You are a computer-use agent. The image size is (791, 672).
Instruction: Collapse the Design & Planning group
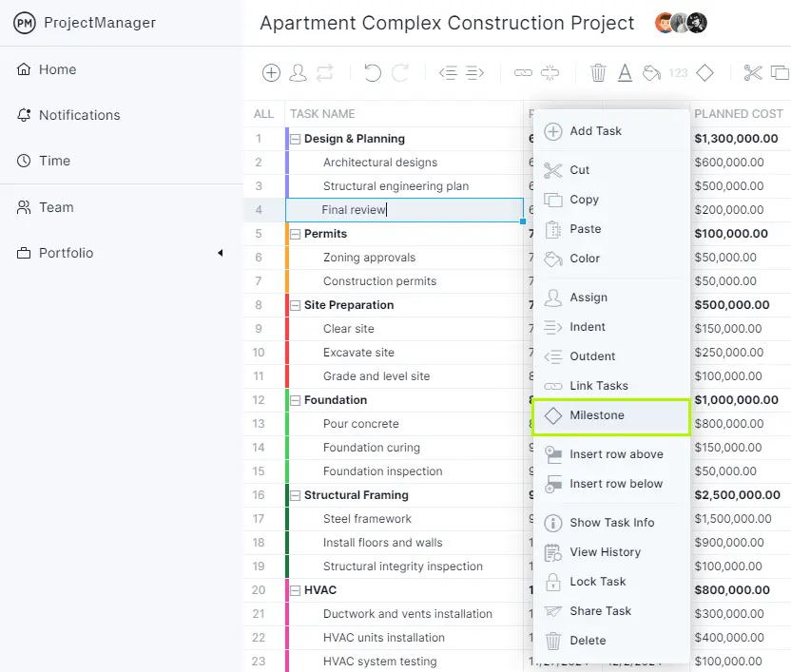click(296, 139)
